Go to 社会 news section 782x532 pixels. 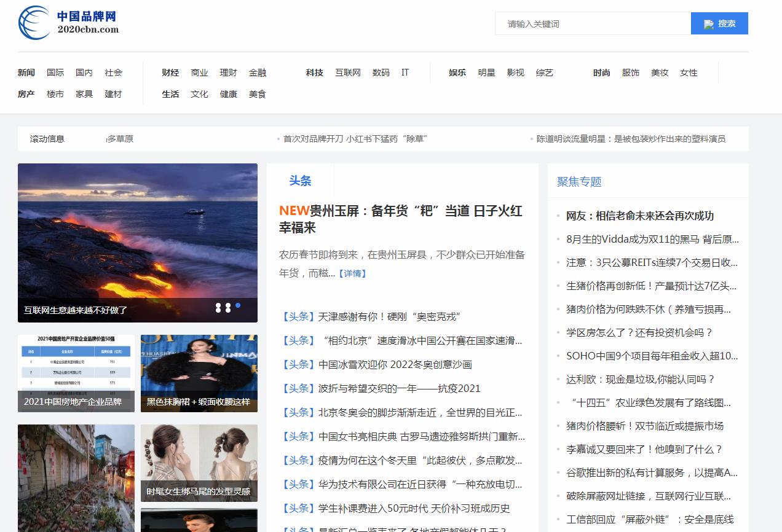[113, 72]
